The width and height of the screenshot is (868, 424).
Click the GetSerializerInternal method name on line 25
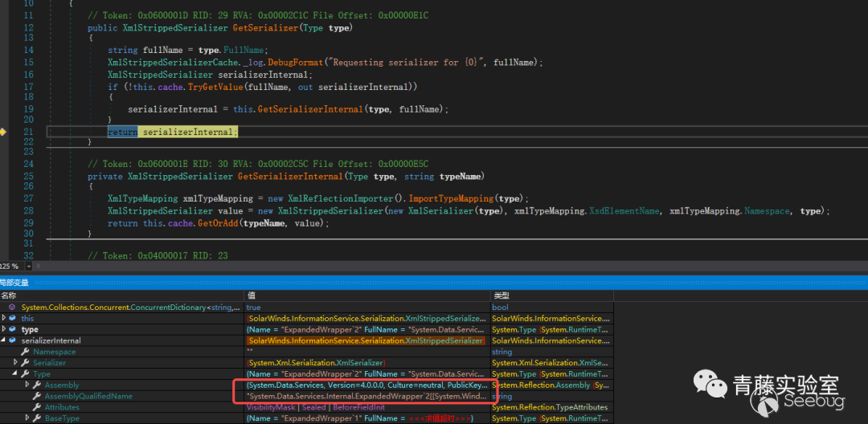click(x=289, y=177)
